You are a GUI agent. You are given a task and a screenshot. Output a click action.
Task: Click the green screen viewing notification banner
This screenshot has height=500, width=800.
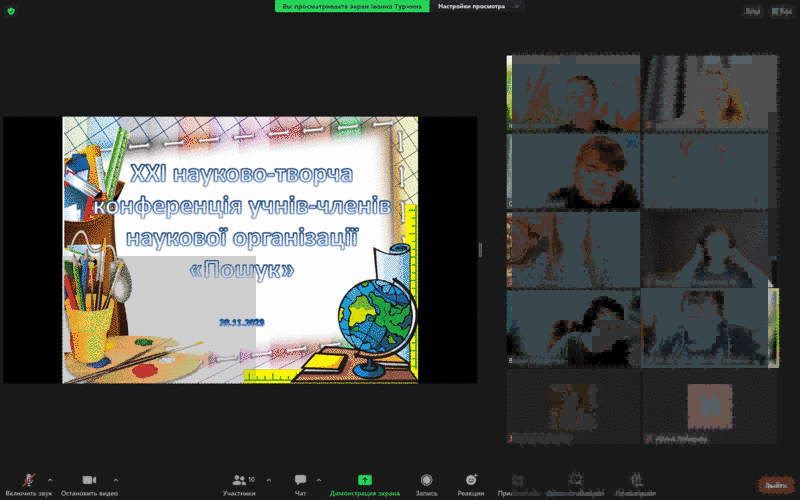tap(353, 6)
